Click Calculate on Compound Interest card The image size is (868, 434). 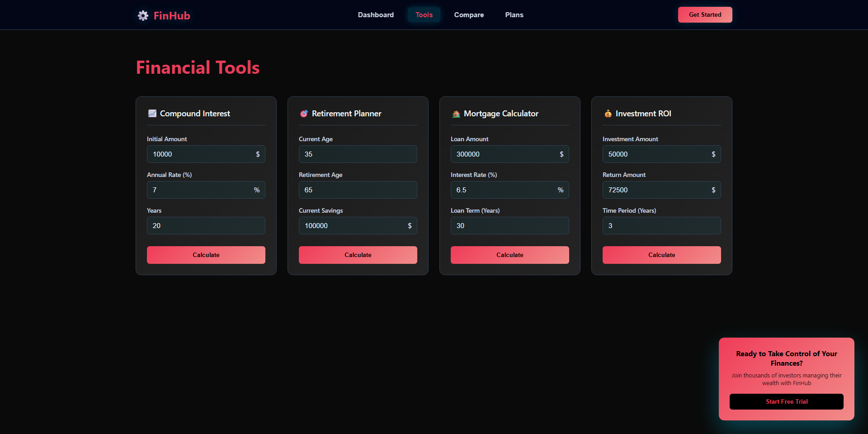(x=206, y=255)
